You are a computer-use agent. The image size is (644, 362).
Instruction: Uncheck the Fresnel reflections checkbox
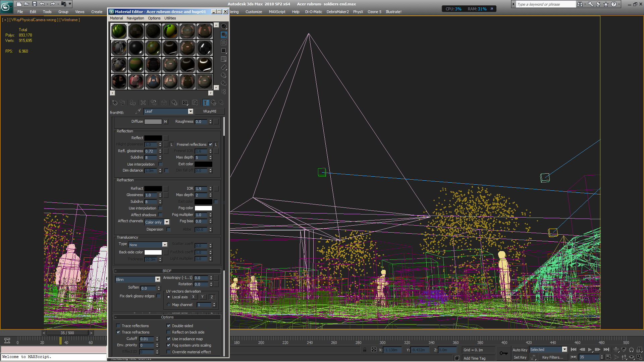coord(210,144)
